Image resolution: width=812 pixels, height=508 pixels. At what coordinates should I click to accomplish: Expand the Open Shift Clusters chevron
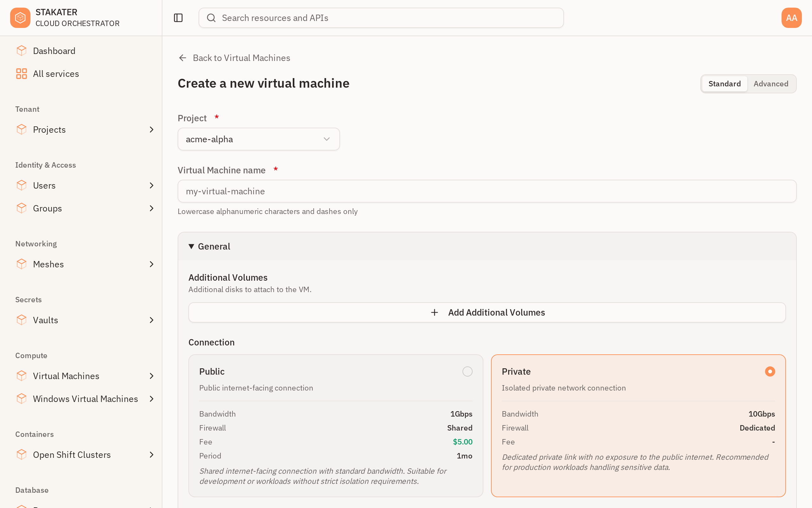click(151, 455)
